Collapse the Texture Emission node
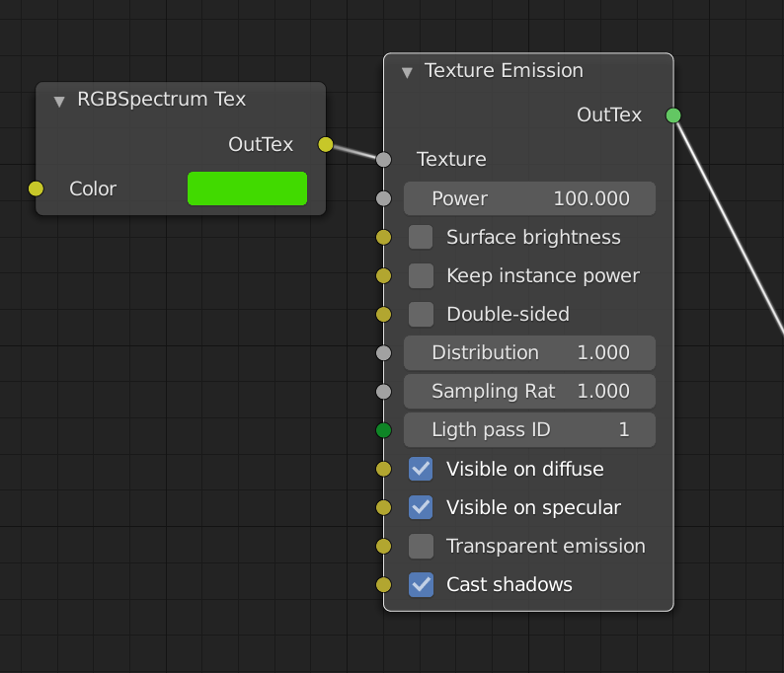The width and height of the screenshot is (784, 673). pyautogui.click(x=407, y=72)
